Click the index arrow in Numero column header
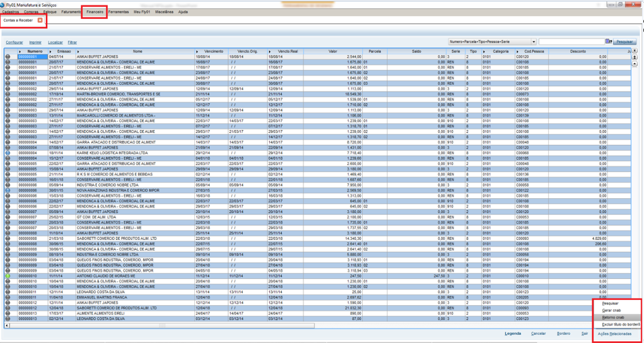644x343 pixels. pyautogui.click(x=20, y=51)
